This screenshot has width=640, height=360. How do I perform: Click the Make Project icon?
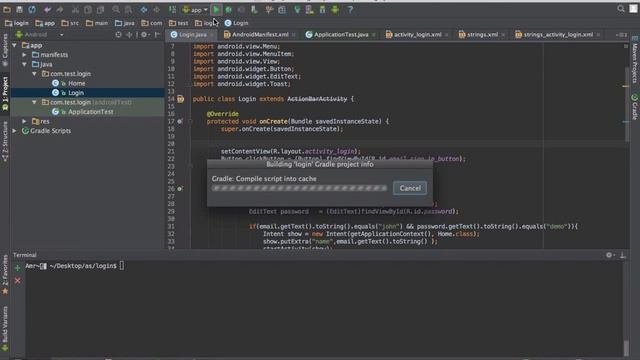coord(172,9)
